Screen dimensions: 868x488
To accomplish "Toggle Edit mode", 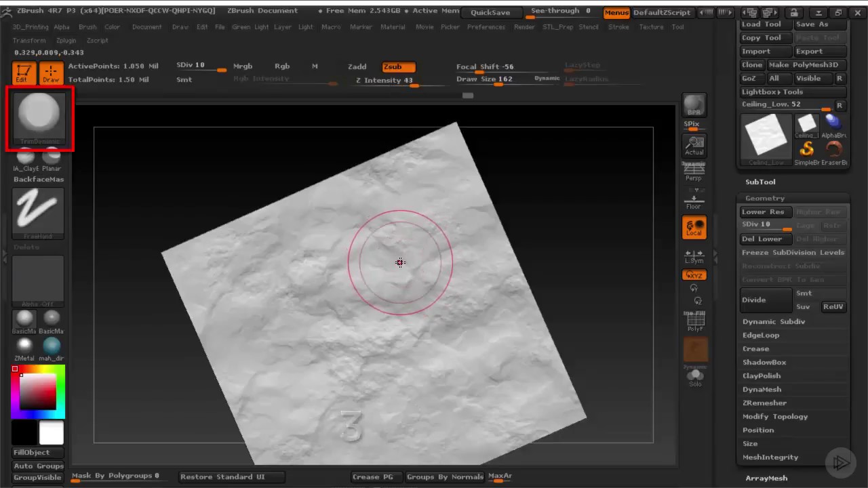I will [24, 73].
